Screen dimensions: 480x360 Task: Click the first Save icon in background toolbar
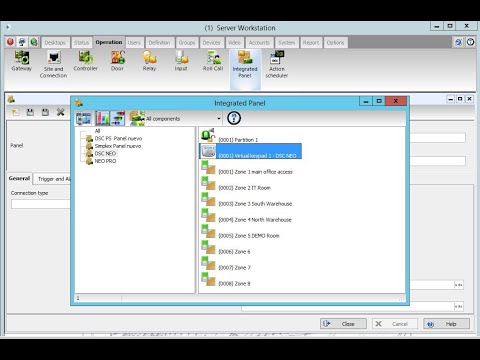pos(30,112)
